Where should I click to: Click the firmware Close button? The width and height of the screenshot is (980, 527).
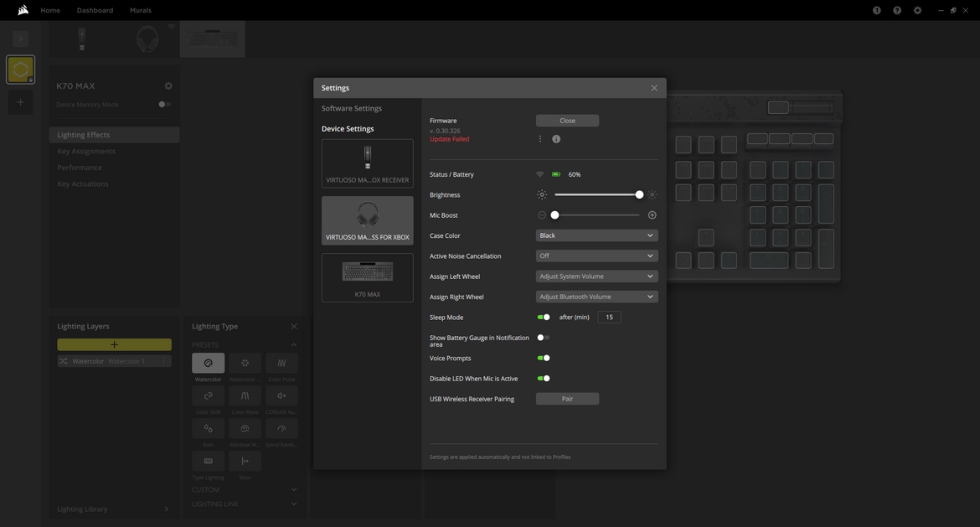click(568, 121)
